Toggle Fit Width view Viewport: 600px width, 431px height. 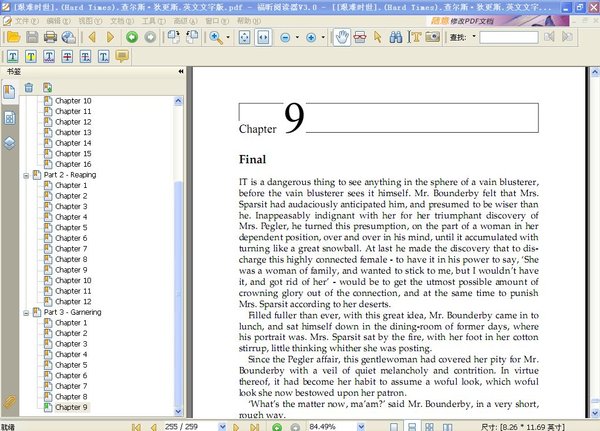[263, 37]
